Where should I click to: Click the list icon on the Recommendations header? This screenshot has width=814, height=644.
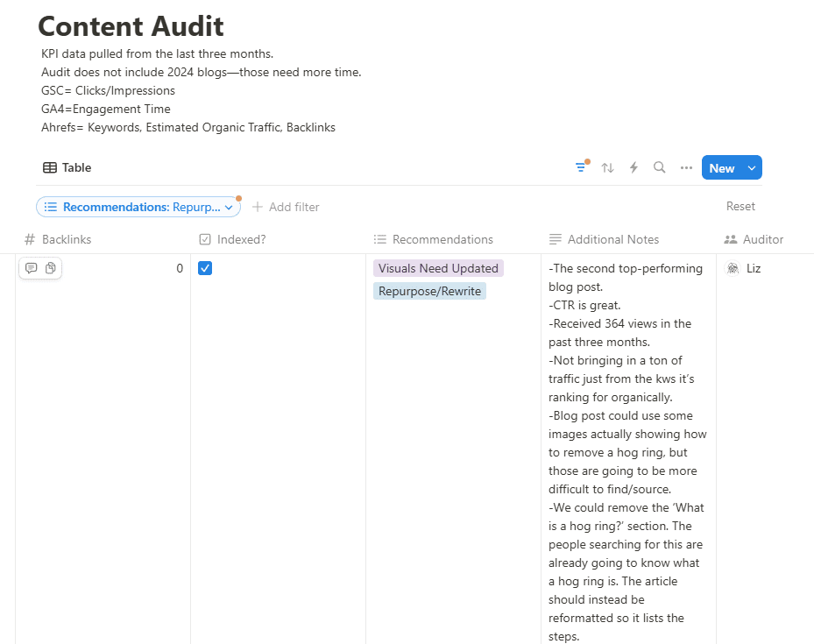point(379,238)
